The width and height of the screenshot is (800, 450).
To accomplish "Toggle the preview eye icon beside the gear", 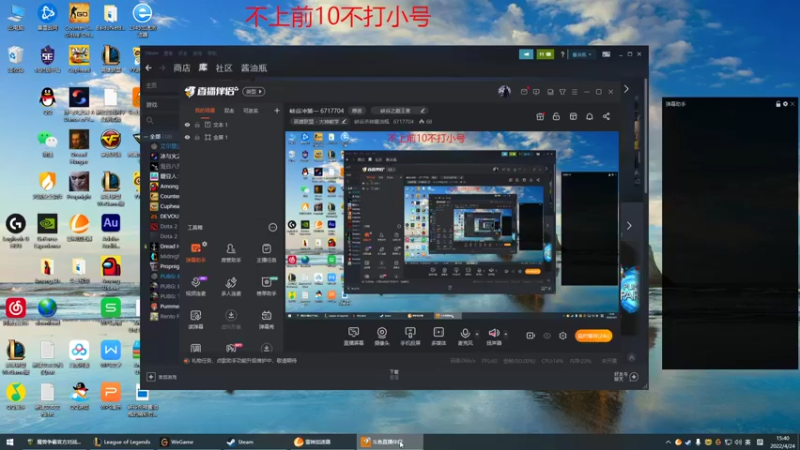I will tap(547, 336).
